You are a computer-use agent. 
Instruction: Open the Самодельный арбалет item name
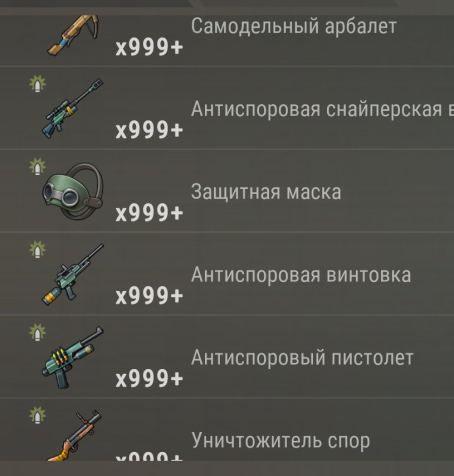click(x=294, y=26)
